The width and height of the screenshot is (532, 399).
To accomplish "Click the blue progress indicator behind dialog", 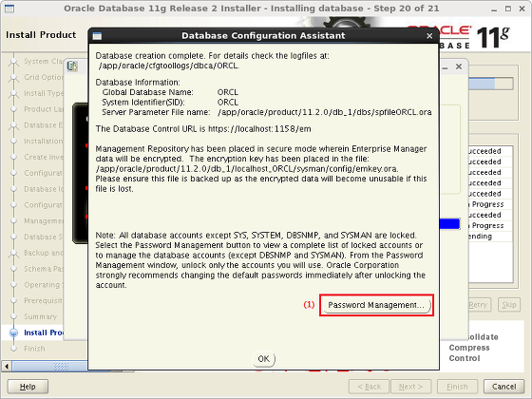I will pyautogui.click(x=449, y=224).
